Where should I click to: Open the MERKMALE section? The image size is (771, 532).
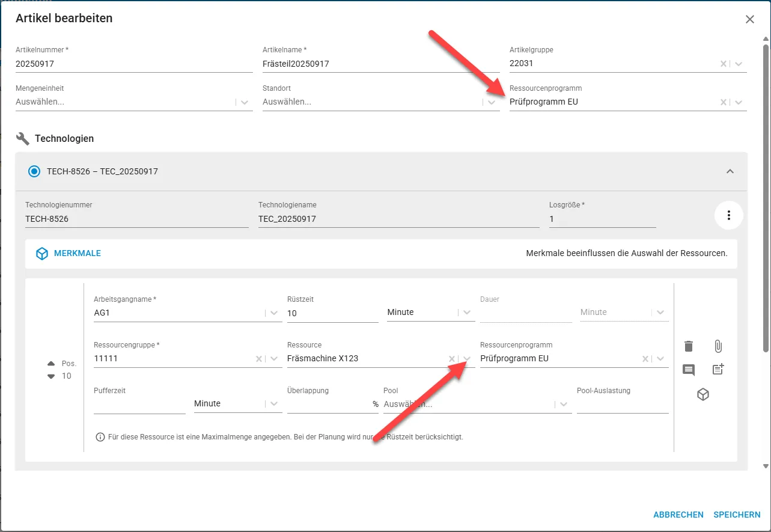pos(69,254)
